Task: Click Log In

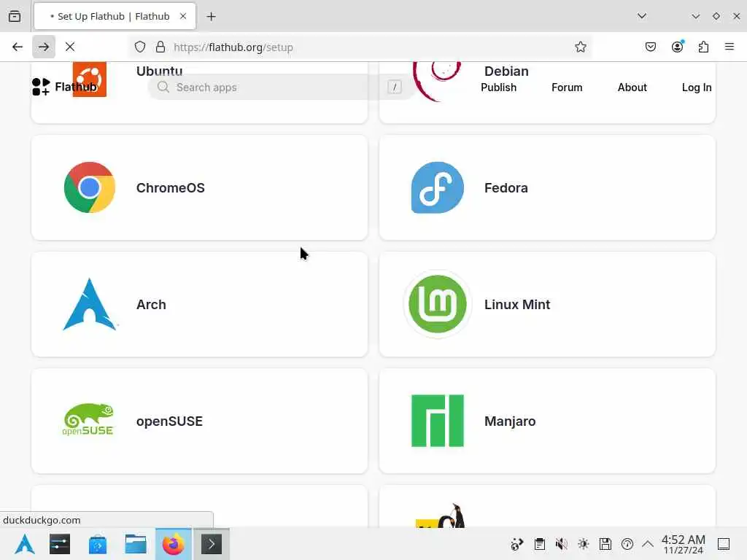Action: 697,87
